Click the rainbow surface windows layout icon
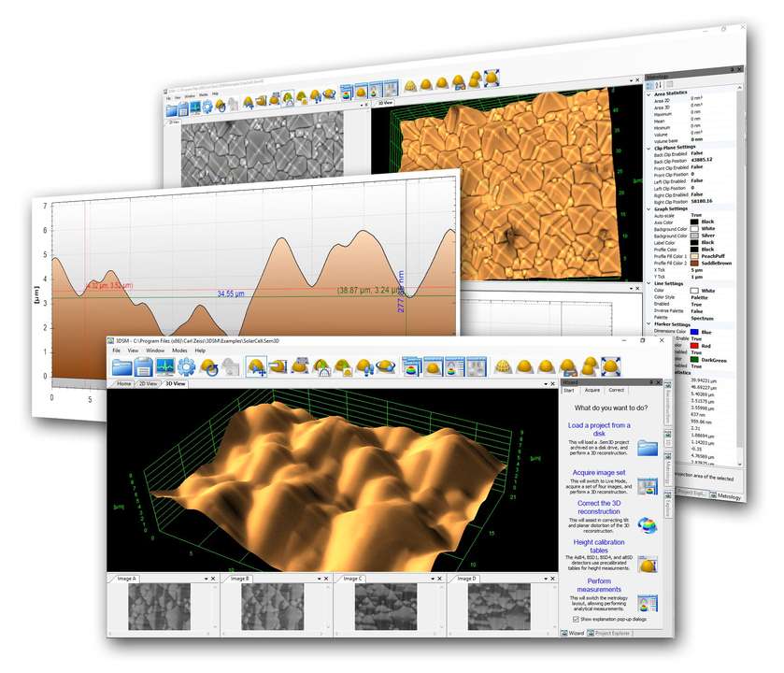Viewport: 784px width, 673px height. (x=412, y=367)
